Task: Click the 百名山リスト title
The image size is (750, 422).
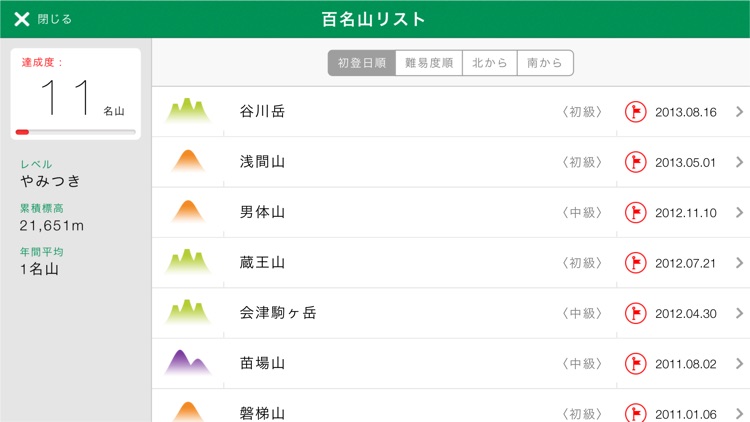Action: click(374, 19)
